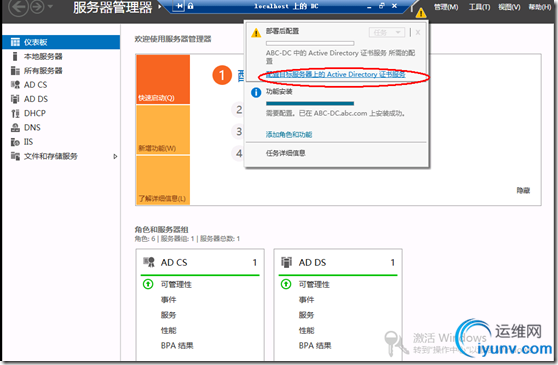558x365 pixels.
Task: Open the 帮助(H) menu
Action: point(539,7)
